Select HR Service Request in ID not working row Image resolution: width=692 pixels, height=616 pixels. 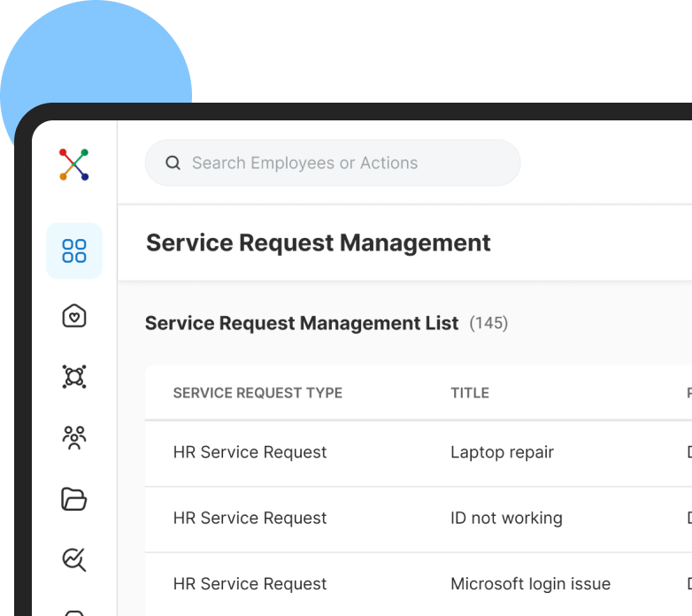pos(250,518)
